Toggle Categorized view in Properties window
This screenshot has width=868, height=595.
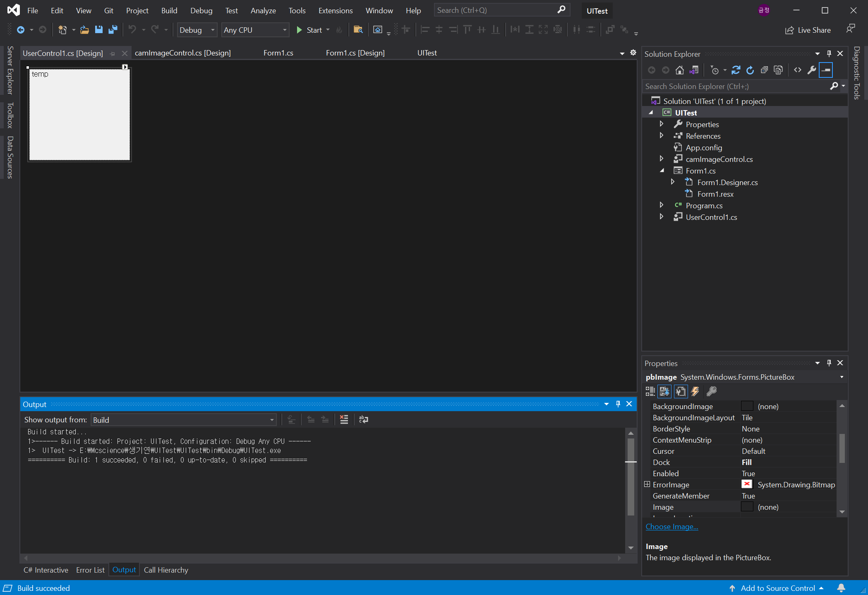pos(650,391)
